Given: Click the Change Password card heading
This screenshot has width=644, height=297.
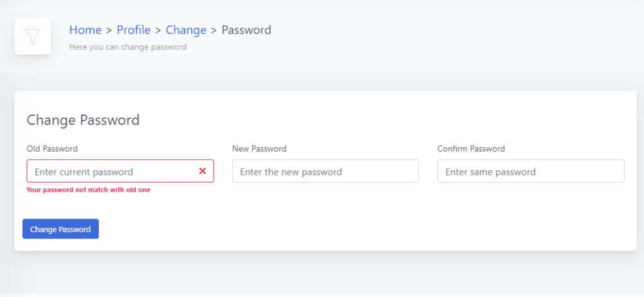Looking at the screenshot, I should [83, 120].
